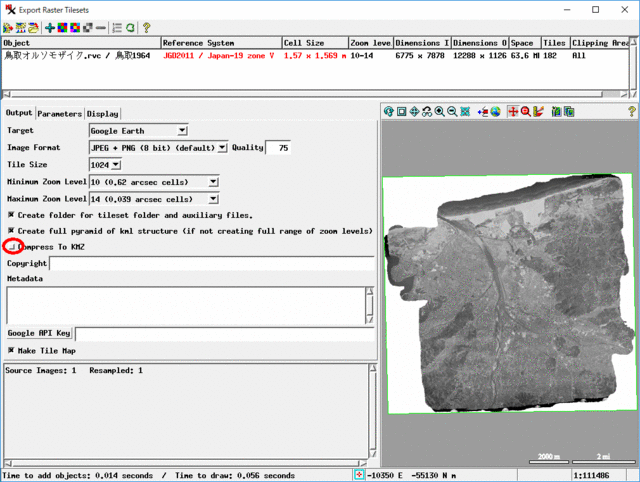640x482 pixels.
Task: Click the aerial photo preview in view pane
Action: (508, 294)
